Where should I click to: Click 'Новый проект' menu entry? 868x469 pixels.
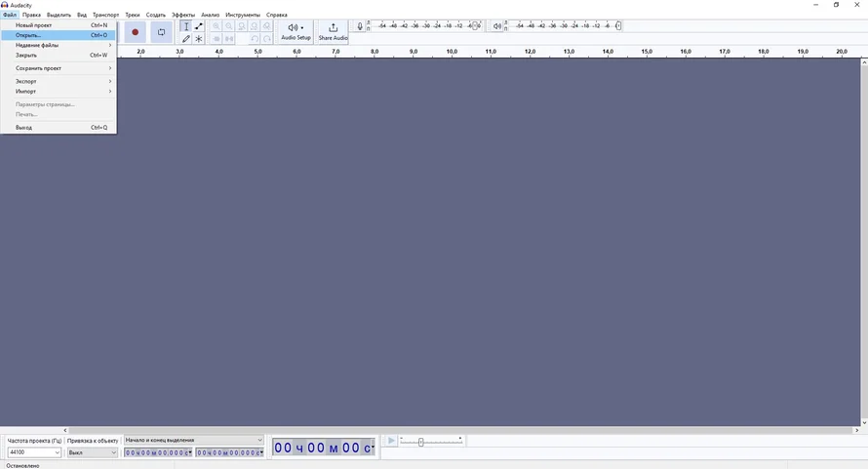pyautogui.click(x=34, y=25)
